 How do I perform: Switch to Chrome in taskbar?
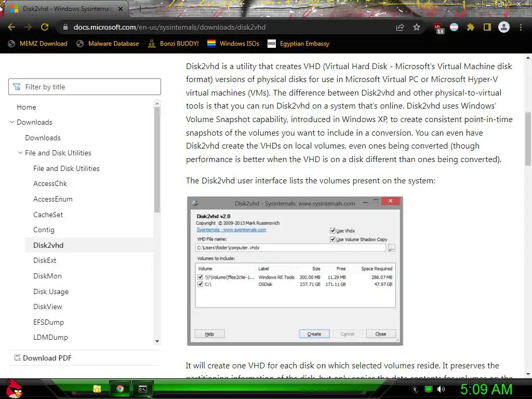pos(120,389)
